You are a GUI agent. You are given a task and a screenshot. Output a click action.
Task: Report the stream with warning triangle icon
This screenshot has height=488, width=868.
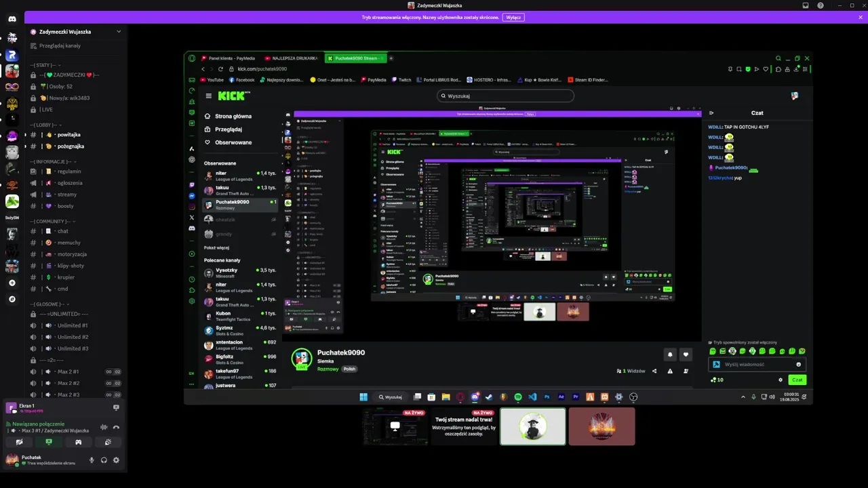pos(670,371)
